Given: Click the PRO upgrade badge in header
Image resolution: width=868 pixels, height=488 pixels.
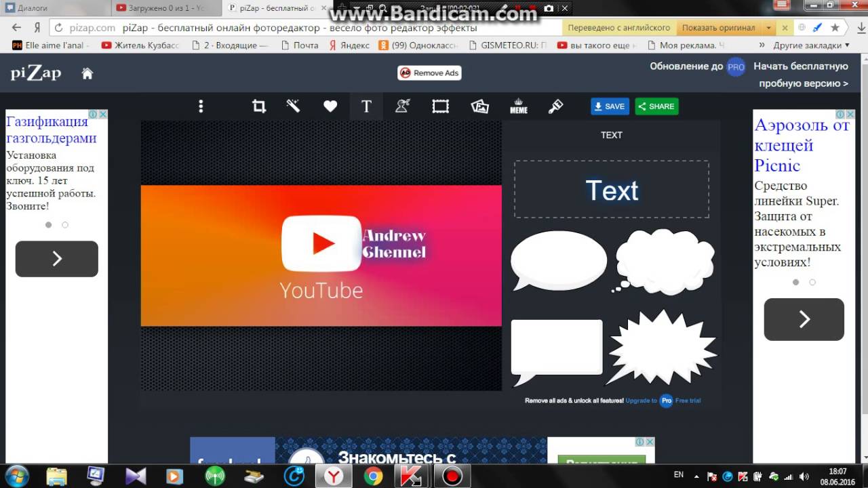Looking at the screenshot, I should coord(736,66).
